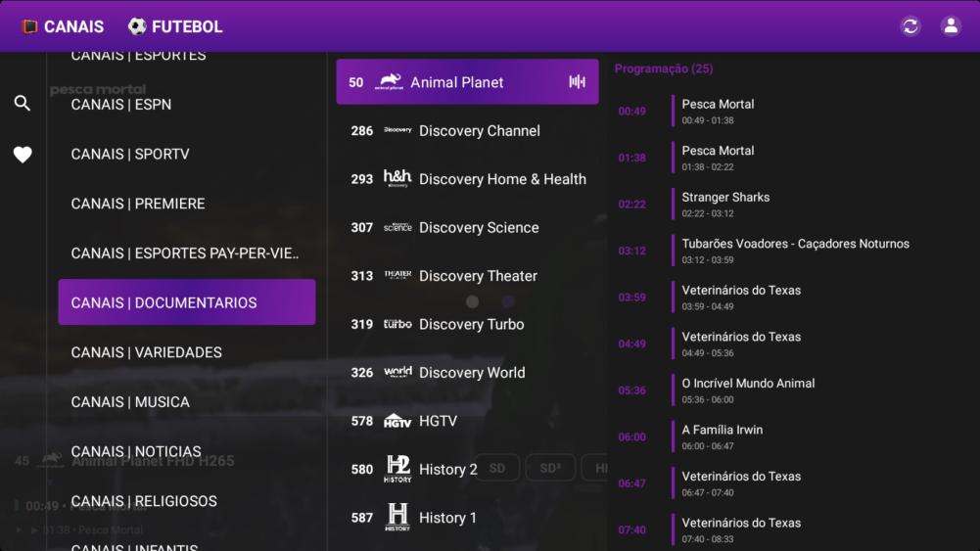Click the h&h channel logo icon
Viewport: 980px width, 551px height.
[397, 179]
